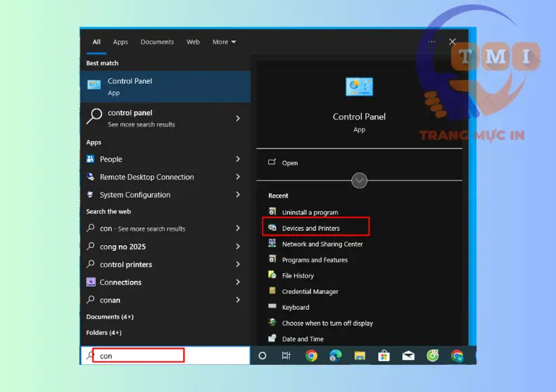Collapse the actions list with the round chevron
556x392 pixels.
359,180
